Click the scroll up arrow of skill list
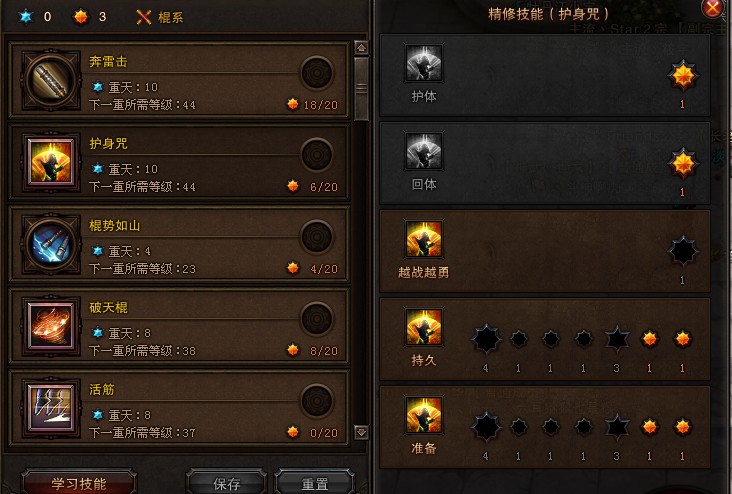732x494 pixels. (361, 48)
